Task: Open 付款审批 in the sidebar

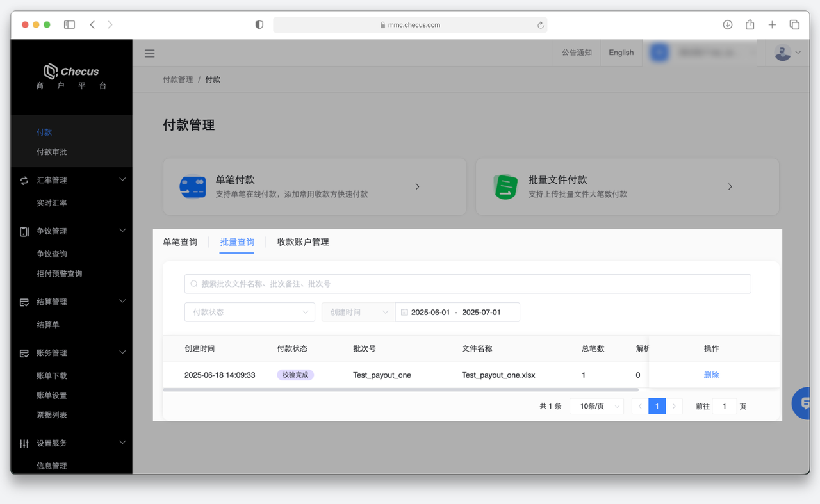Action: coord(52,152)
